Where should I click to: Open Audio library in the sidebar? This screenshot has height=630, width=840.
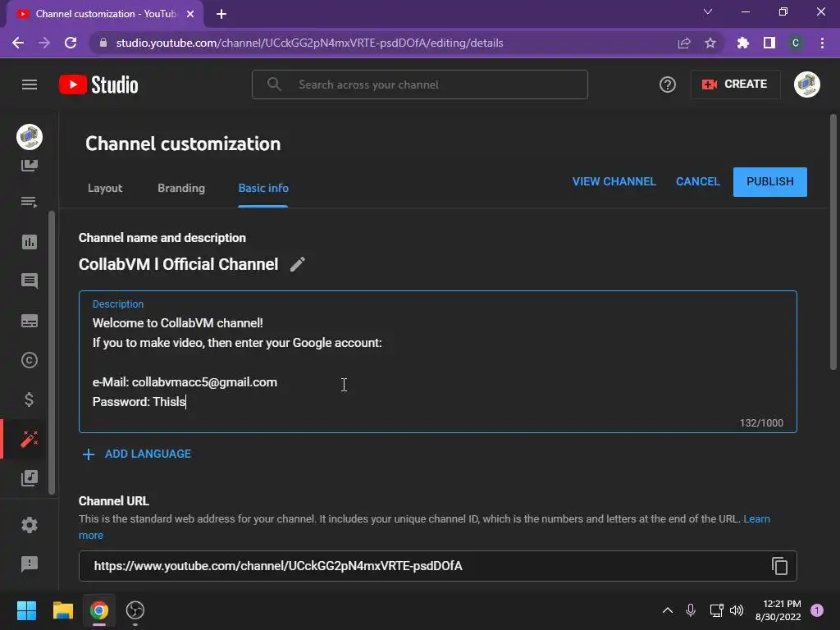click(x=30, y=478)
